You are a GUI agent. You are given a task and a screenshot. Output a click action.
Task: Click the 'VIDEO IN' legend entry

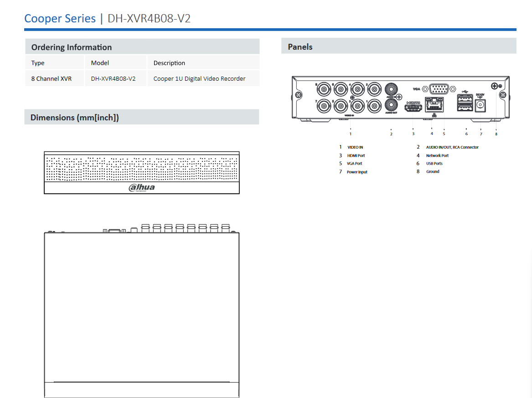click(x=355, y=147)
